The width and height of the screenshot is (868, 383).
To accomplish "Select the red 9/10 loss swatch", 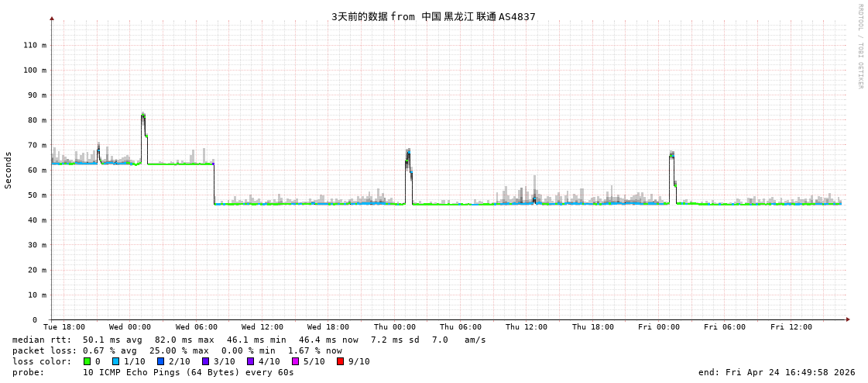I will tap(340, 361).
